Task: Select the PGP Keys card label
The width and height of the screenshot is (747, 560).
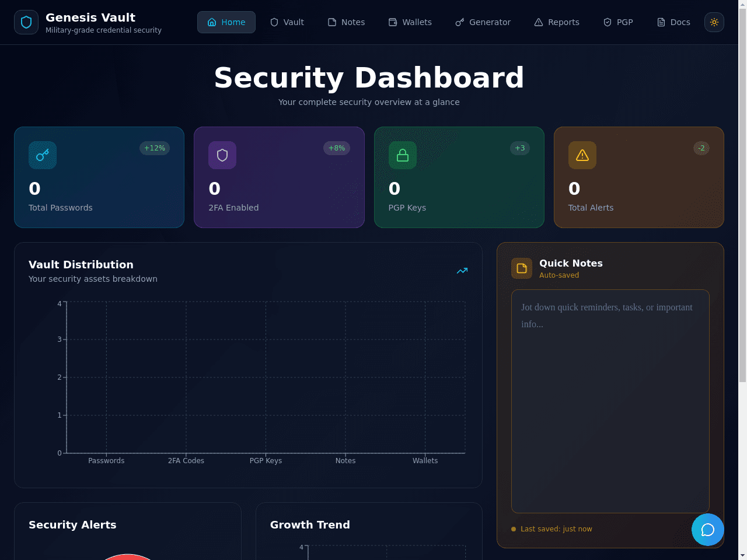Action: tap(407, 208)
